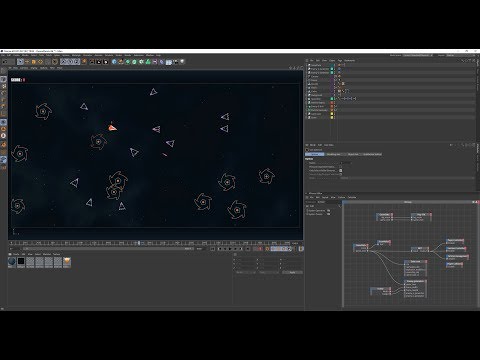Select the blue sphere material thumbnail
480x360 pixels.
[12, 262]
